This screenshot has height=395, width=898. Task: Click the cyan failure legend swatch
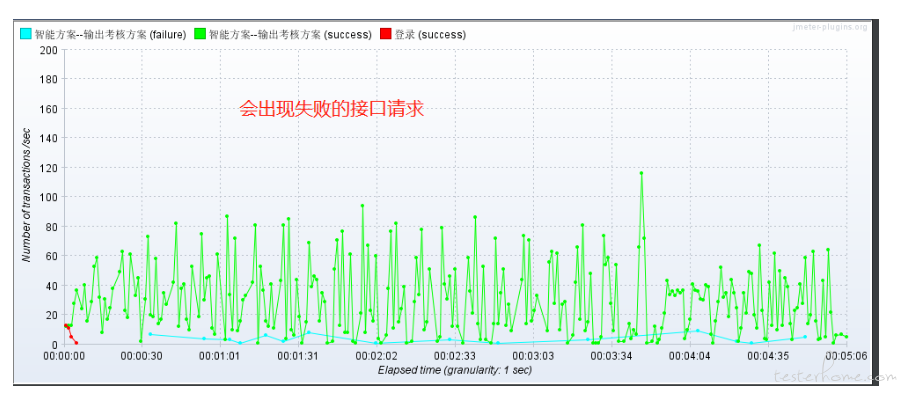(x=26, y=34)
